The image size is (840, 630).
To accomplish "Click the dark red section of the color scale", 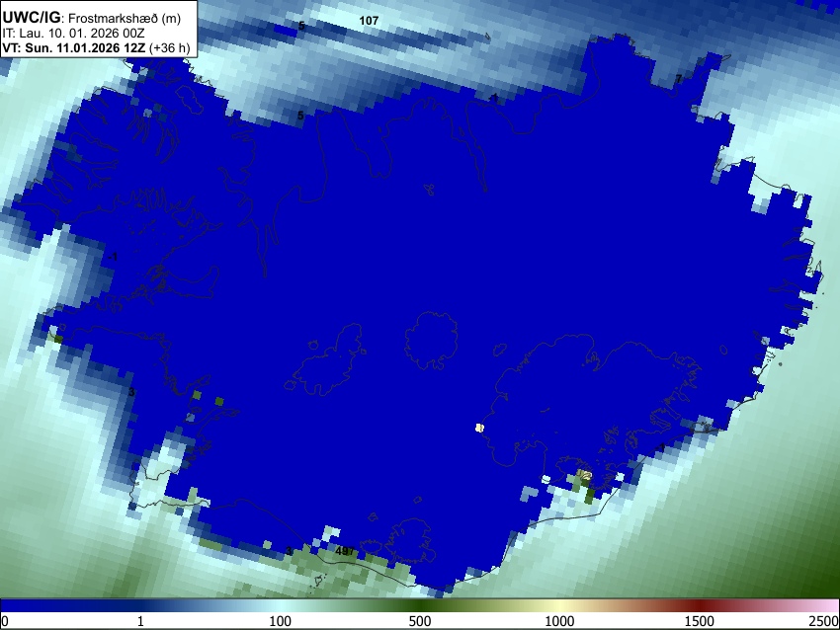I will point(700,606).
